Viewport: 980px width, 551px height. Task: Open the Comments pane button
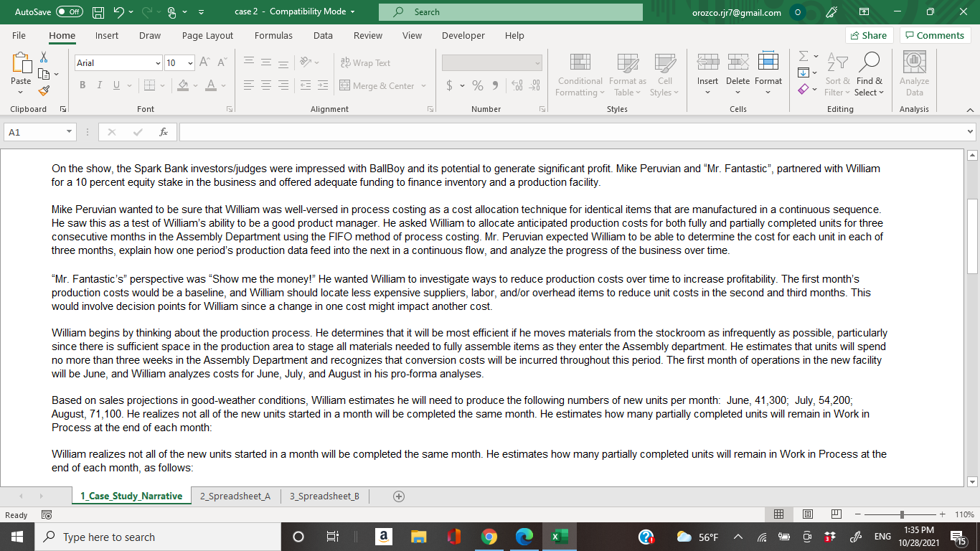pos(935,35)
